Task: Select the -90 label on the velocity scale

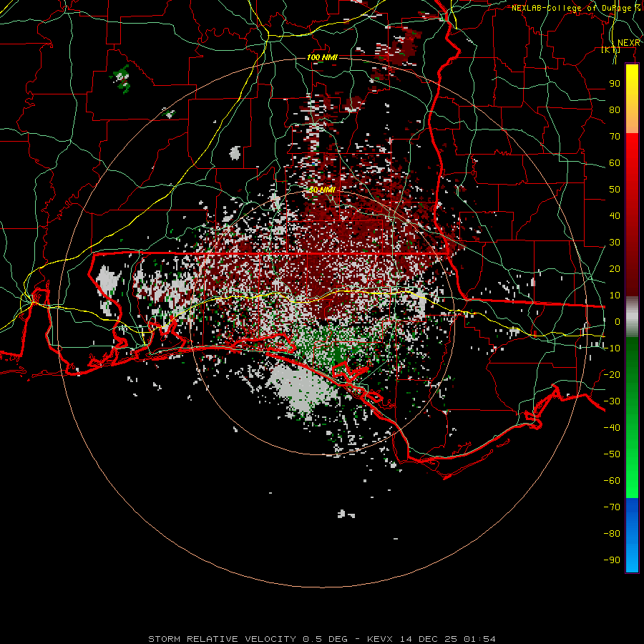Action: pos(612,560)
